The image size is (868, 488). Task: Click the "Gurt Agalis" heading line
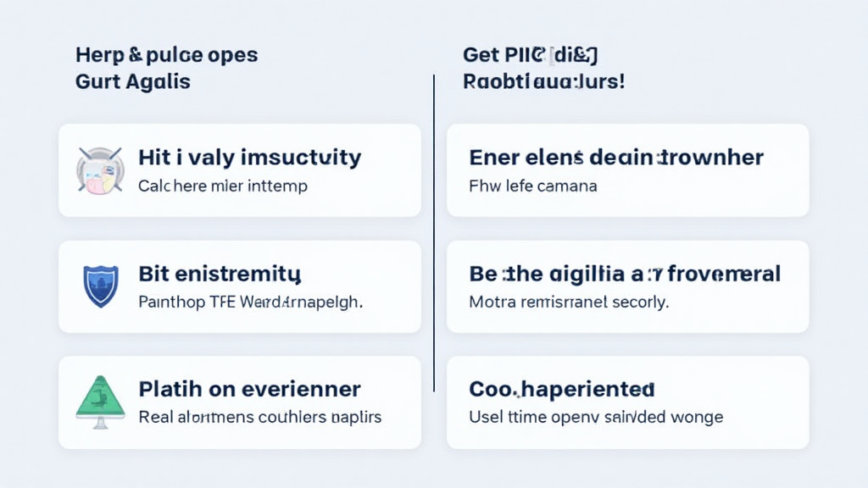point(132,82)
